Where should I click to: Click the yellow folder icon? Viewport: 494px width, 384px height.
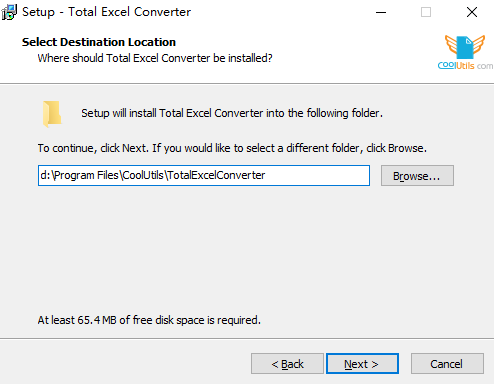[52, 114]
